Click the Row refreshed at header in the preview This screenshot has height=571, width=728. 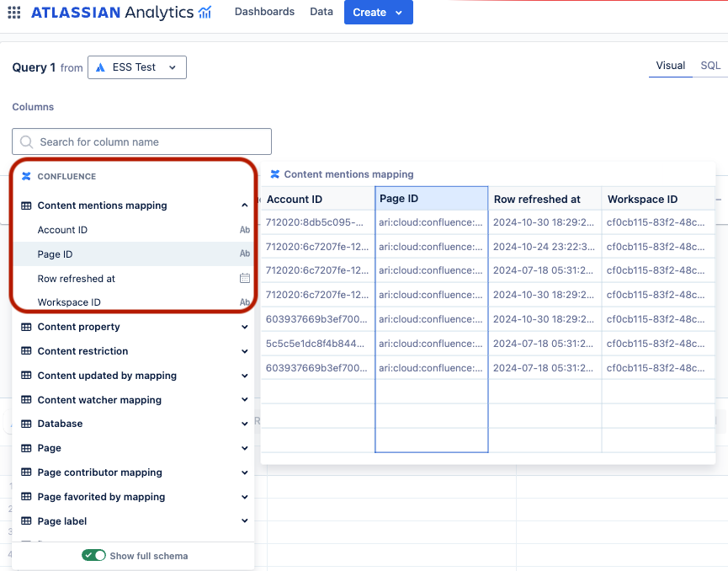click(x=545, y=199)
